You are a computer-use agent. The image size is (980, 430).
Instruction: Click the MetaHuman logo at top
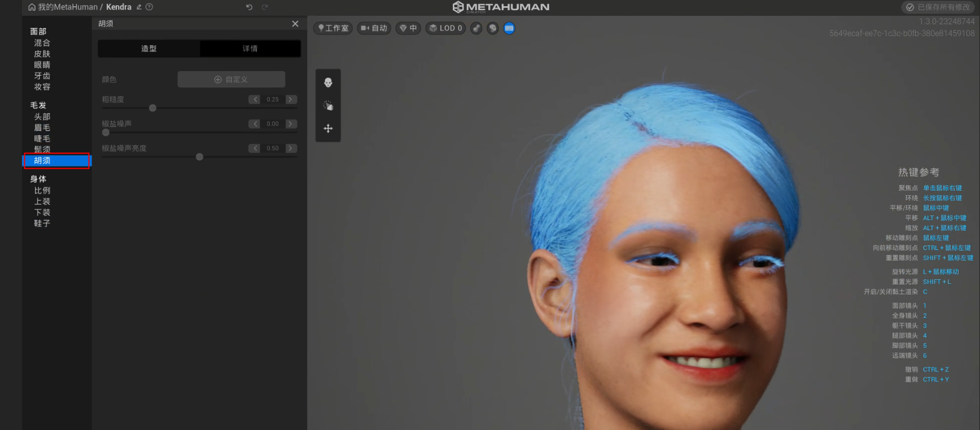[501, 7]
